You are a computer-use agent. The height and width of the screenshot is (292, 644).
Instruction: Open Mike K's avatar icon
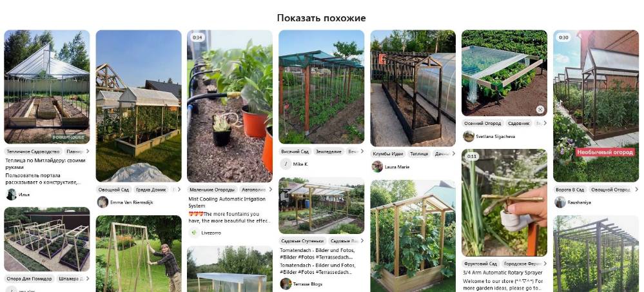click(286, 164)
